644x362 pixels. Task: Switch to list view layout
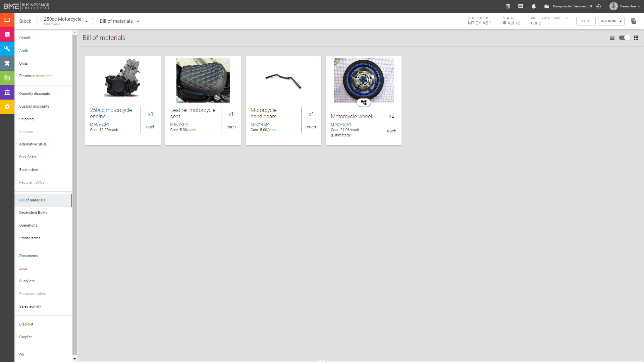612,38
